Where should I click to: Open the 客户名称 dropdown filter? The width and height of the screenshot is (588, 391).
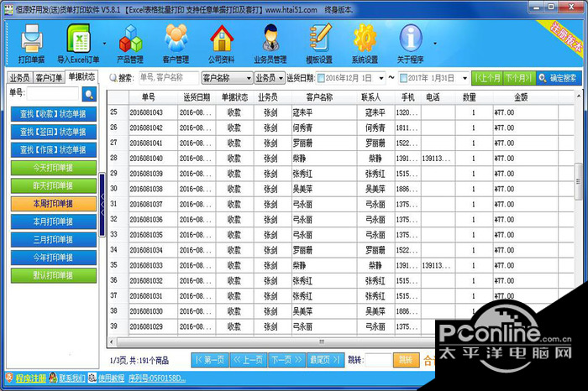click(x=227, y=78)
